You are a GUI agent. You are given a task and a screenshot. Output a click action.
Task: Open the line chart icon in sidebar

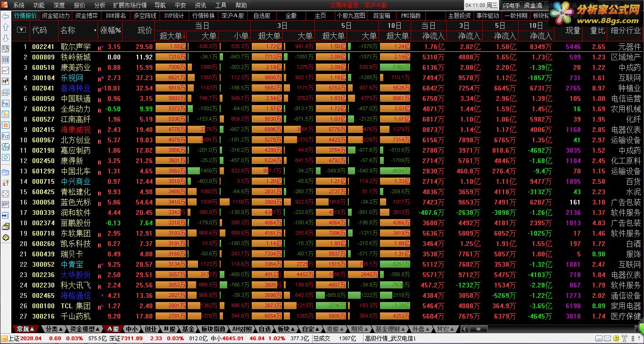(6, 70)
